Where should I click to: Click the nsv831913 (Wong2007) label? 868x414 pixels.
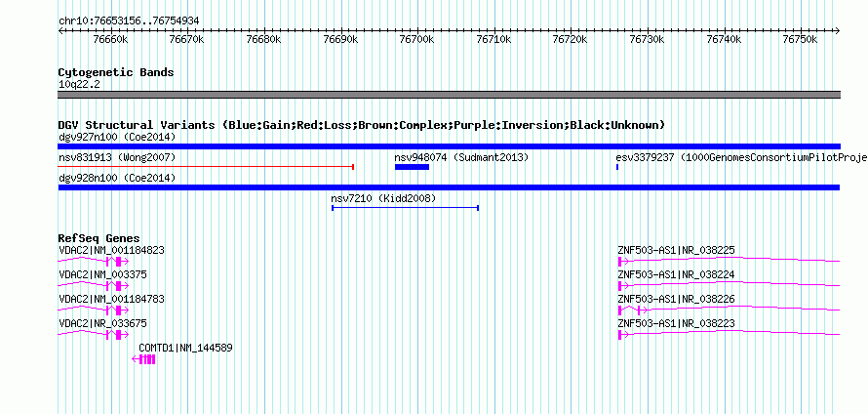pos(117,157)
